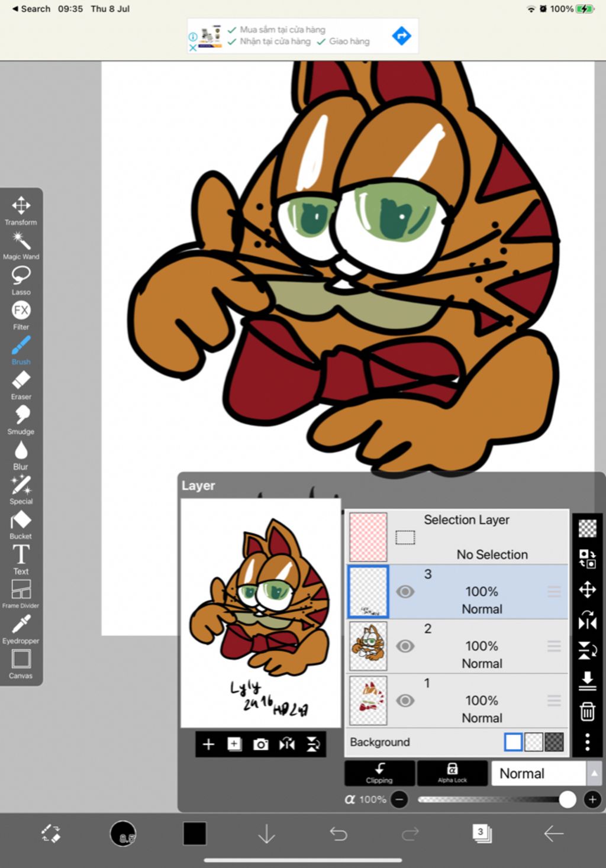Select the Transform tool

[21, 211]
